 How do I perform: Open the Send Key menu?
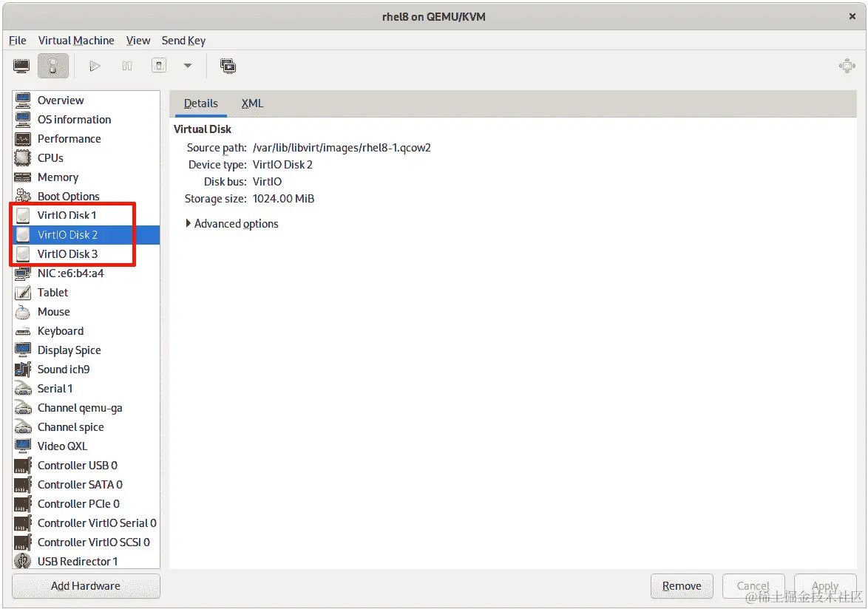[x=183, y=41]
